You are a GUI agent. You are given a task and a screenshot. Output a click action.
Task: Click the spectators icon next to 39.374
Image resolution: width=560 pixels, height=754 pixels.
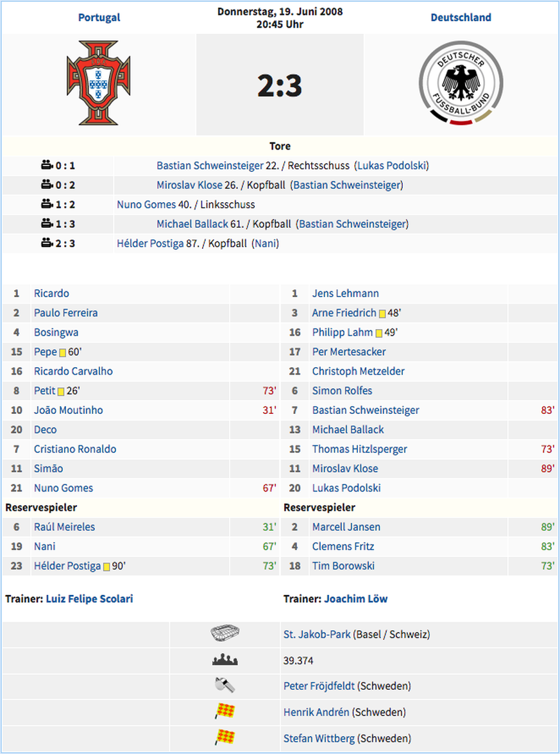pos(225,660)
